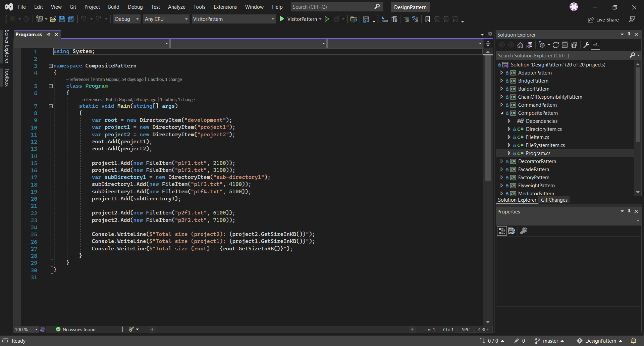
Task: Start debugging with the green play icon
Action: (282, 19)
